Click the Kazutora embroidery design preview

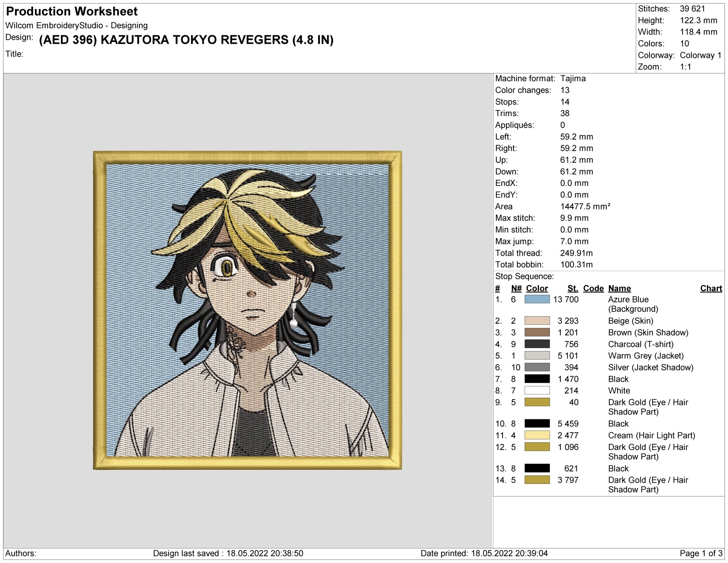(x=248, y=310)
